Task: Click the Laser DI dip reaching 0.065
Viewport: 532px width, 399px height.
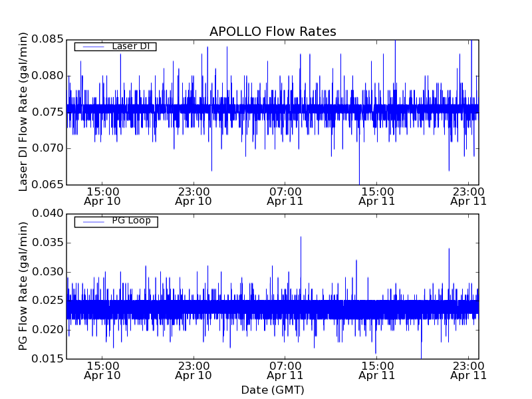Action: (359, 153)
